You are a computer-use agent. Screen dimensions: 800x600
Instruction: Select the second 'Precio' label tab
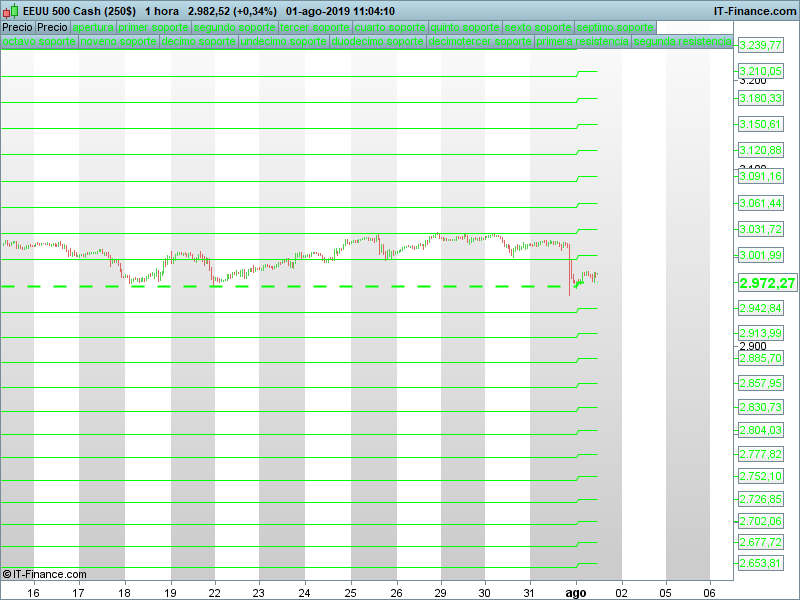click(53, 28)
